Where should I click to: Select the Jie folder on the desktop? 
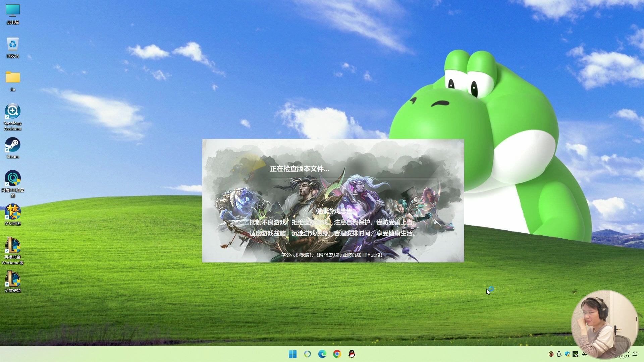point(13,81)
